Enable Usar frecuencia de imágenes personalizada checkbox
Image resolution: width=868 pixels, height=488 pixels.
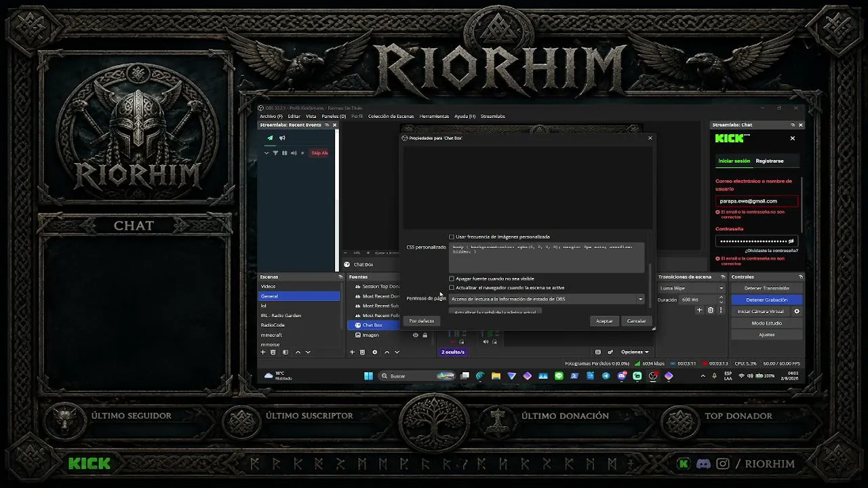(x=452, y=237)
